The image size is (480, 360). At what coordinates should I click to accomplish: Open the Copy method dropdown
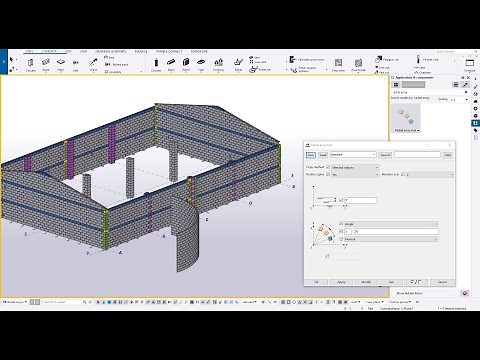(355, 167)
